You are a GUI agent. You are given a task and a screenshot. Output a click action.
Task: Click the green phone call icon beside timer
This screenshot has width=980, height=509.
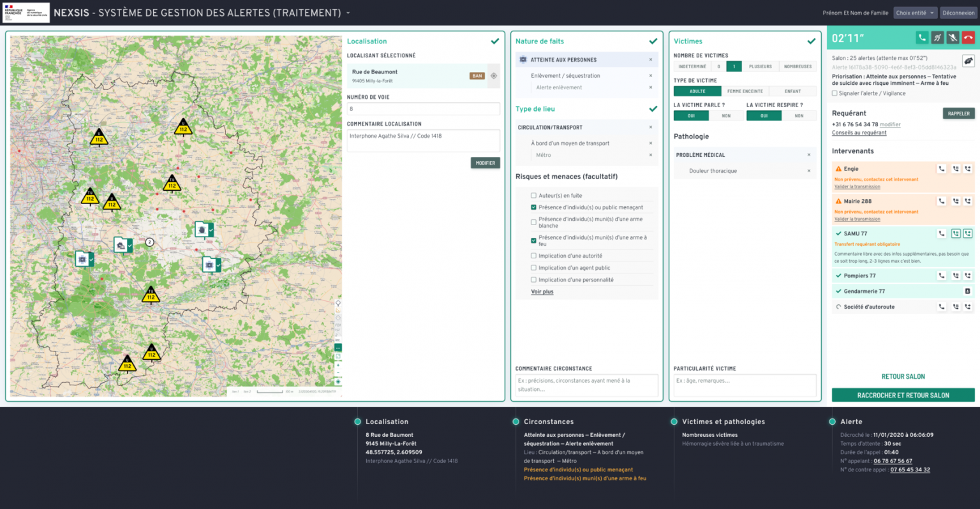(922, 38)
